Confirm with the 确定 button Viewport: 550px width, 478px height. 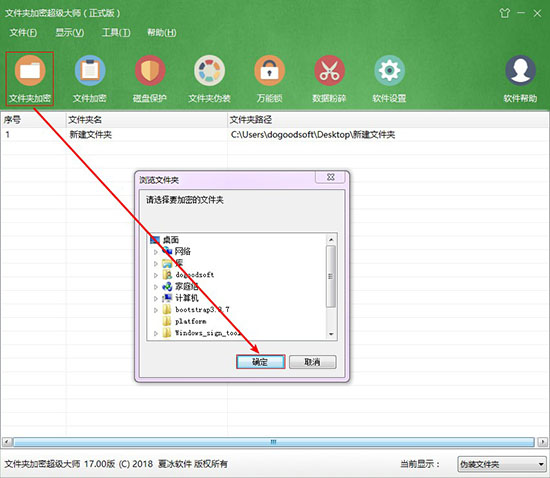260,362
